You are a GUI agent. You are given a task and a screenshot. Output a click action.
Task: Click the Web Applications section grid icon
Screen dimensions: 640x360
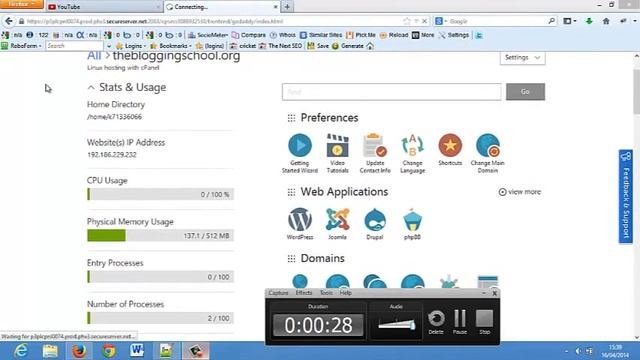(x=291, y=192)
